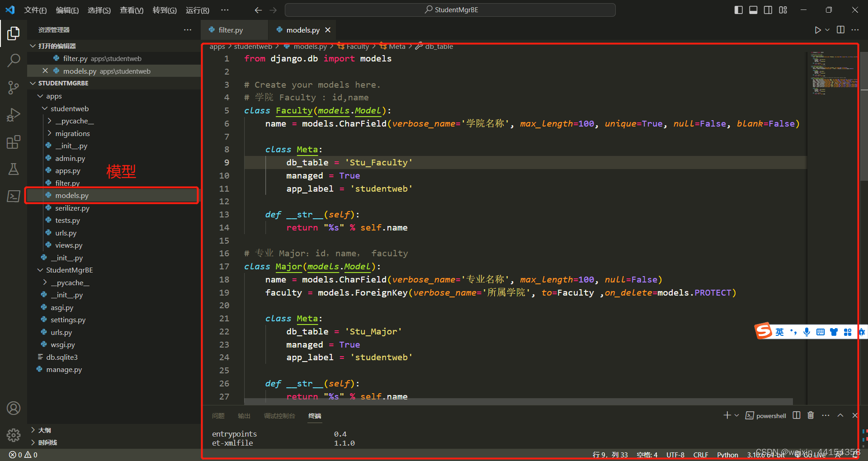The height and width of the screenshot is (461, 868).
Task: Open the View menu
Action: click(x=132, y=10)
